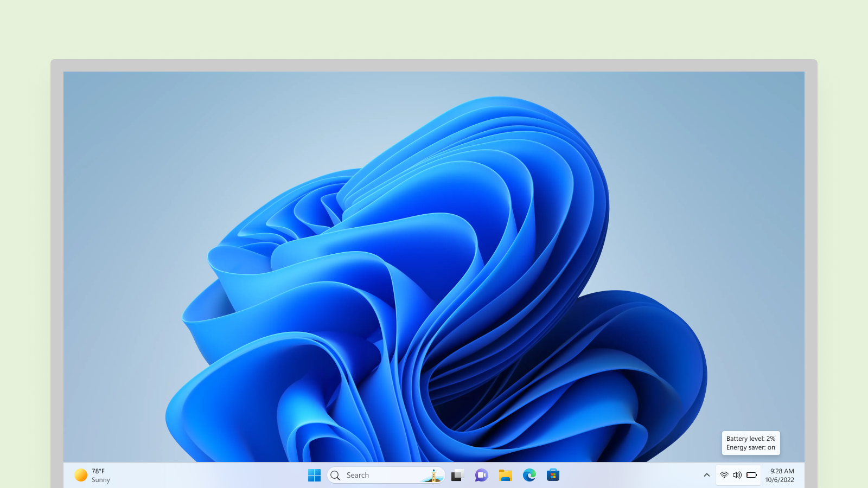
Task: Expand the hidden icons chevron
Action: tap(706, 475)
